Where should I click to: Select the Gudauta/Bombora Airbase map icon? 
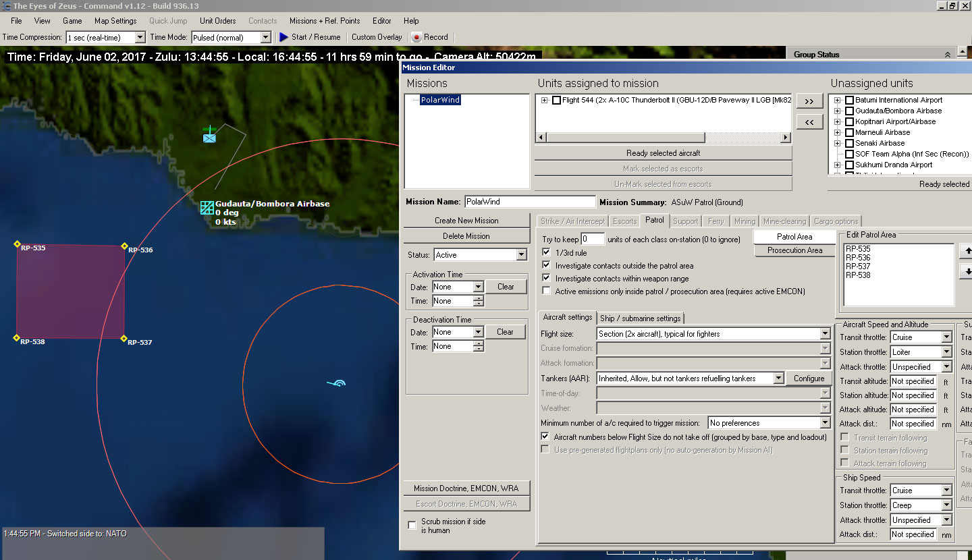(207, 208)
